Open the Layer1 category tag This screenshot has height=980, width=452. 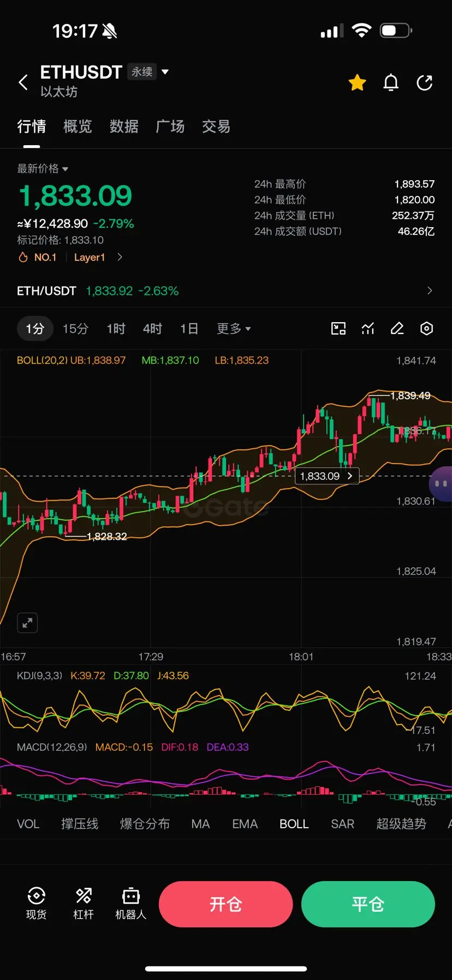[90, 257]
